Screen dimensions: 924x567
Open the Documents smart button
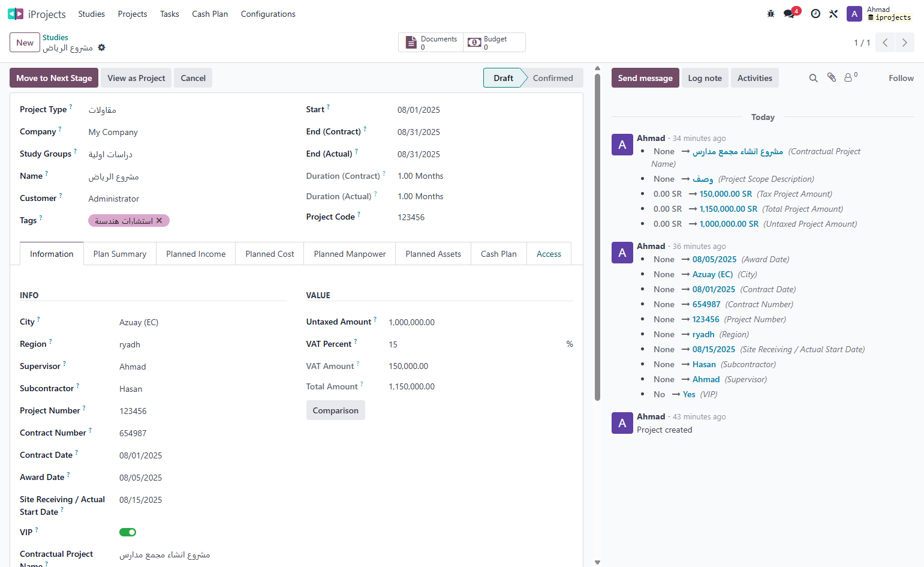point(432,43)
